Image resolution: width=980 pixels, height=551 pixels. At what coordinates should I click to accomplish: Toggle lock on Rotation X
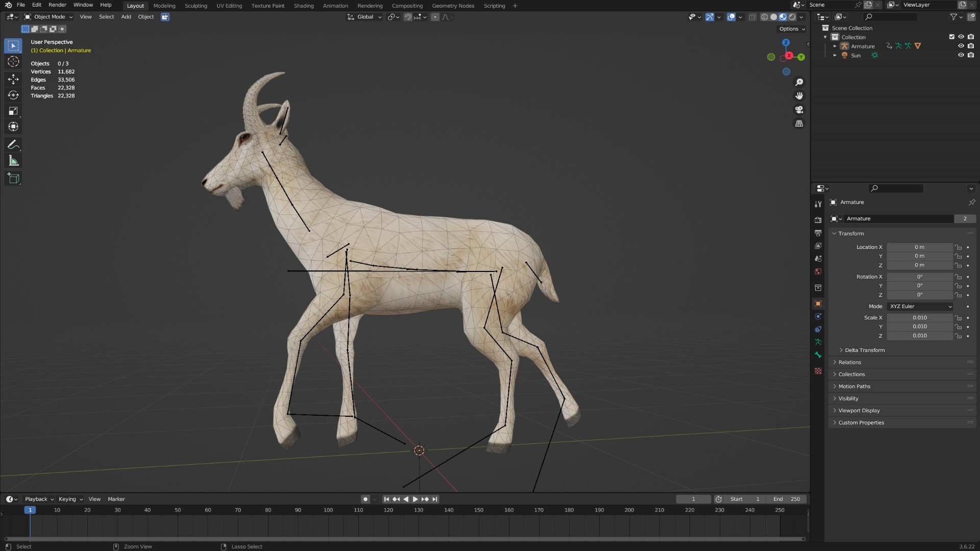click(x=958, y=277)
